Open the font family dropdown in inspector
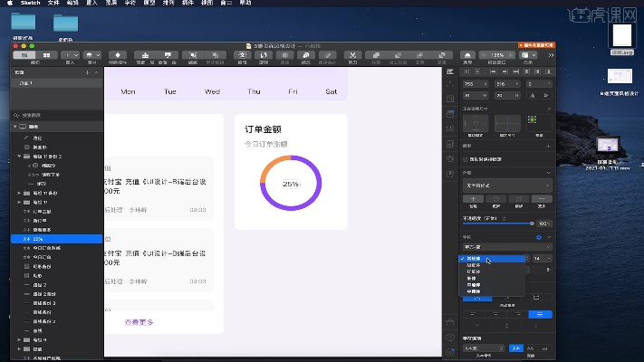Image resolution: width=644 pixels, height=362 pixels. click(505, 246)
